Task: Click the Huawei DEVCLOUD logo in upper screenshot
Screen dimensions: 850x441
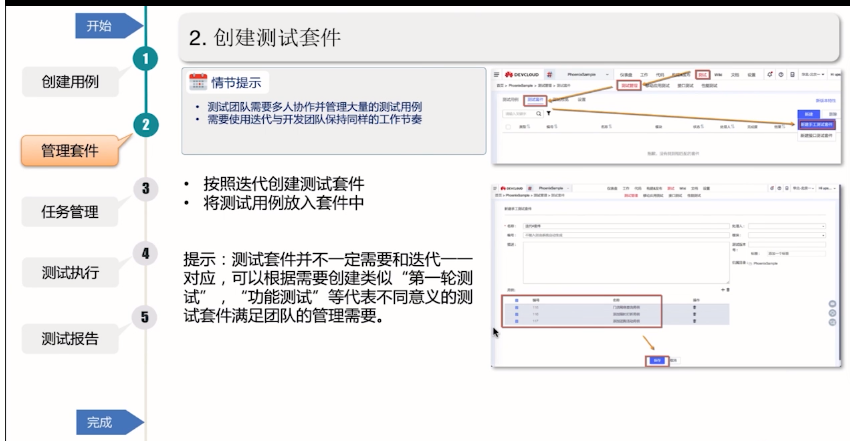Action: pos(522,74)
